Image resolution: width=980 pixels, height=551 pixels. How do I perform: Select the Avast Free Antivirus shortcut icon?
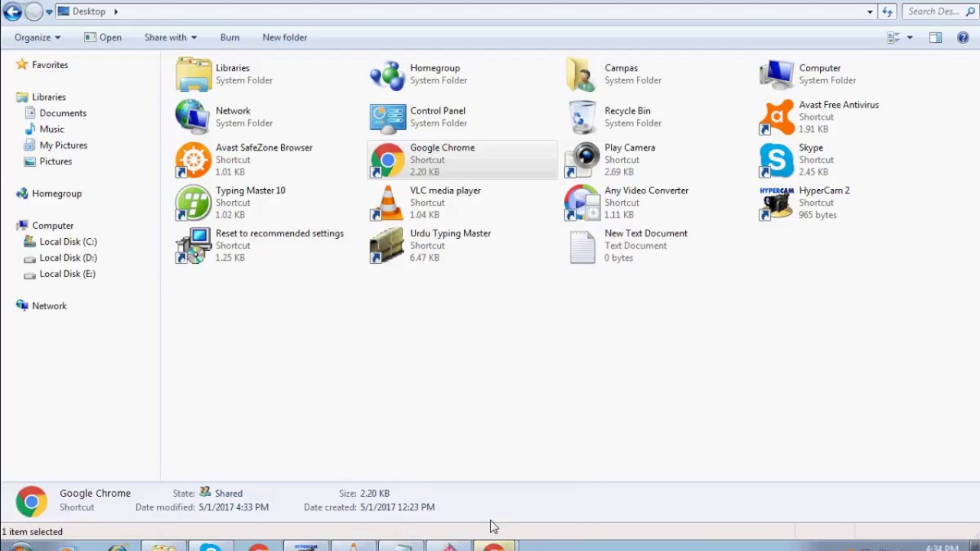(x=776, y=117)
